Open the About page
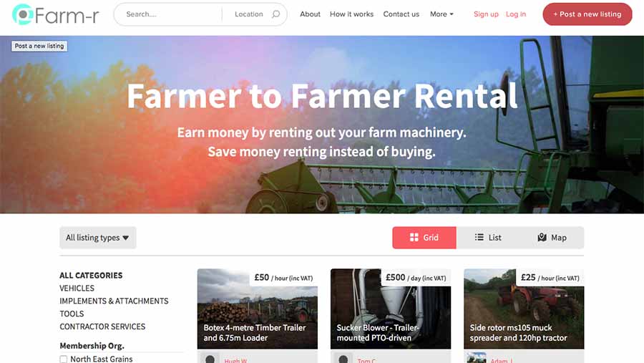The image size is (644, 363). (x=310, y=14)
